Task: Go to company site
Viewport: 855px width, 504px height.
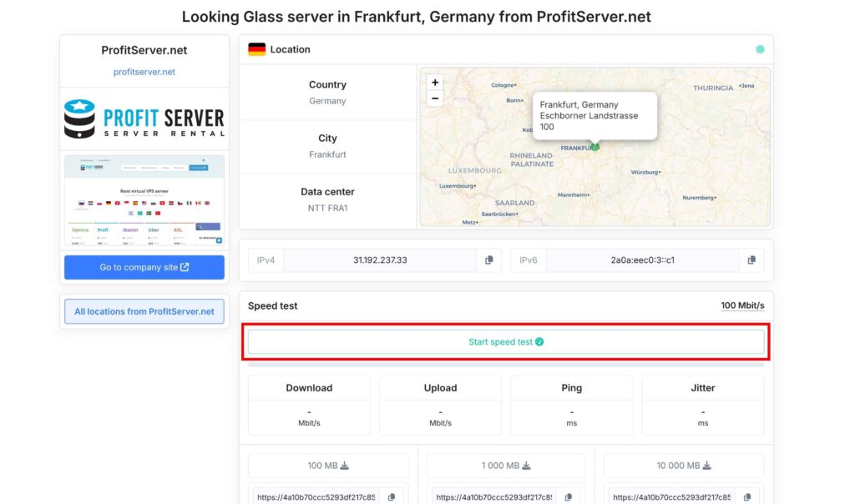Action: coord(144,267)
